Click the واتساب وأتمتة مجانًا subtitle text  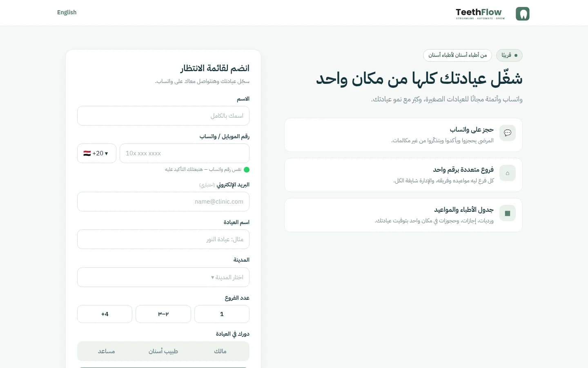(x=447, y=99)
